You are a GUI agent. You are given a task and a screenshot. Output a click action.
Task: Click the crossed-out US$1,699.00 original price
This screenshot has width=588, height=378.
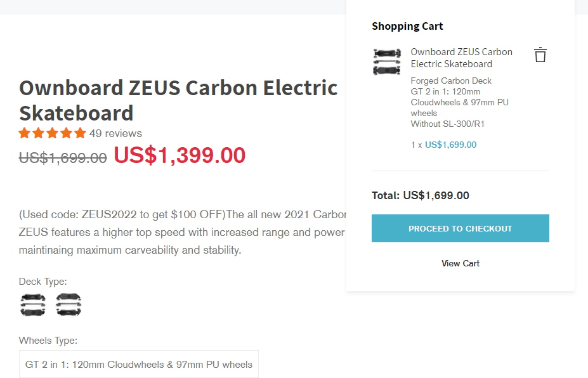pyautogui.click(x=63, y=158)
